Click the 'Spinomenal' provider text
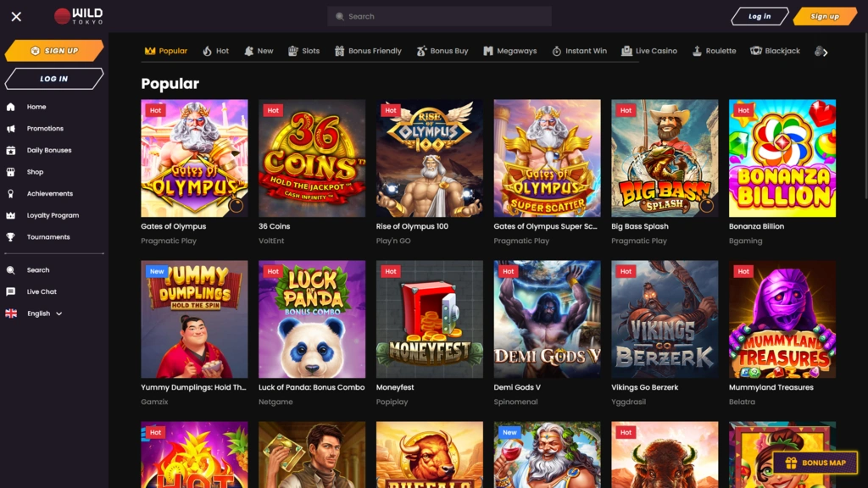The image size is (868, 488). [515, 402]
